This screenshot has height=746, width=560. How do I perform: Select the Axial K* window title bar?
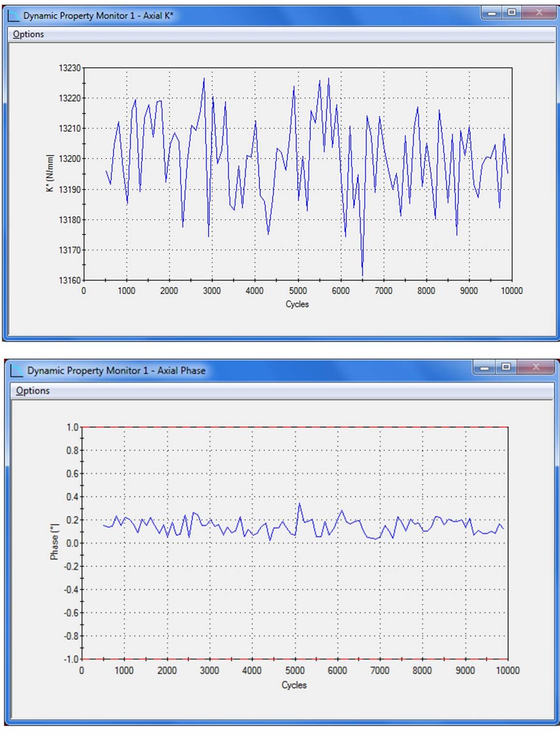[290, 15]
